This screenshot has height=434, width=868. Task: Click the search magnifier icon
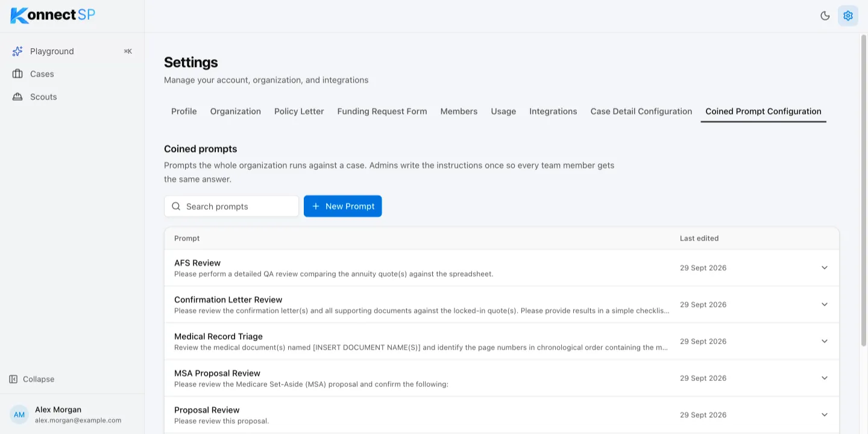coord(176,206)
